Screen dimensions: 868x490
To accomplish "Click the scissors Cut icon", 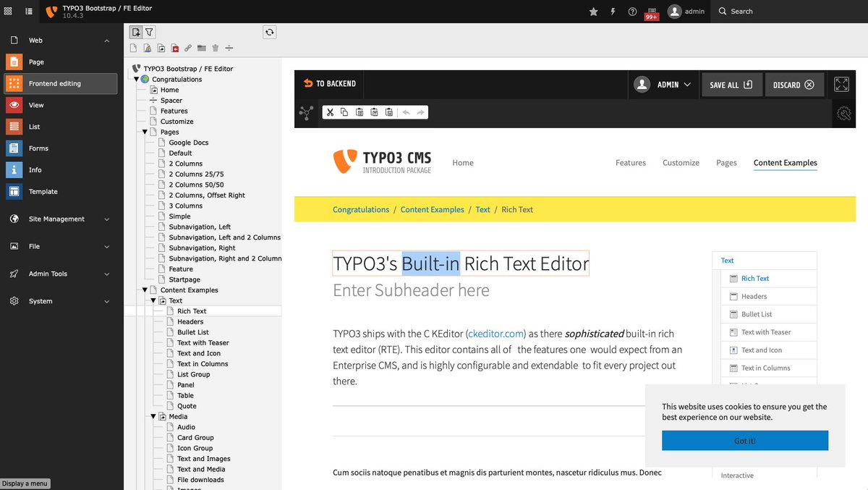I will 330,112.
